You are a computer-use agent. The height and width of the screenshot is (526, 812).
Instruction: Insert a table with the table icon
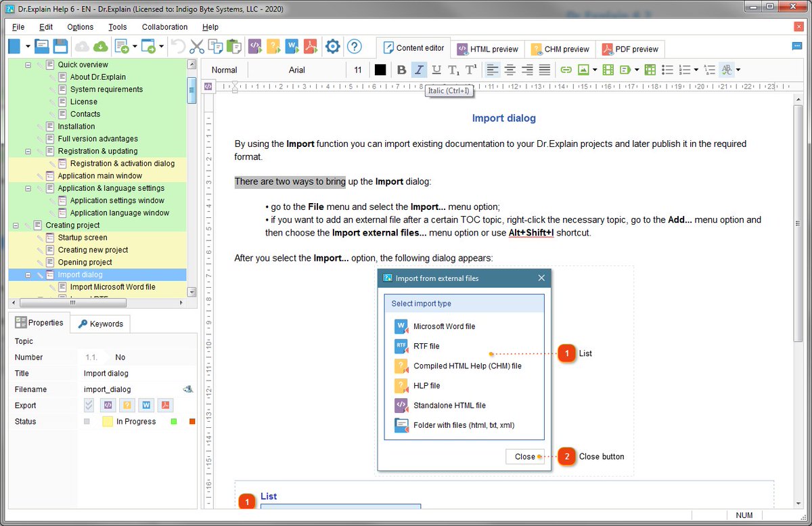650,70
